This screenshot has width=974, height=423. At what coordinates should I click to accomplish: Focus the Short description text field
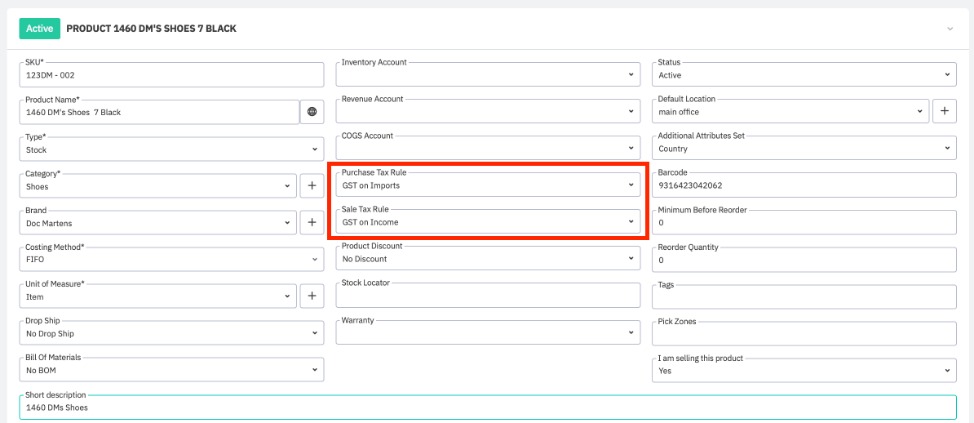click(x=487, y=408)
